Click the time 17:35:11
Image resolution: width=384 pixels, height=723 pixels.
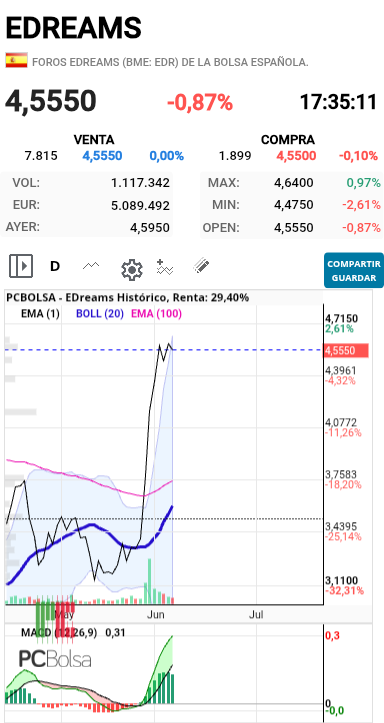coord(339,102)
